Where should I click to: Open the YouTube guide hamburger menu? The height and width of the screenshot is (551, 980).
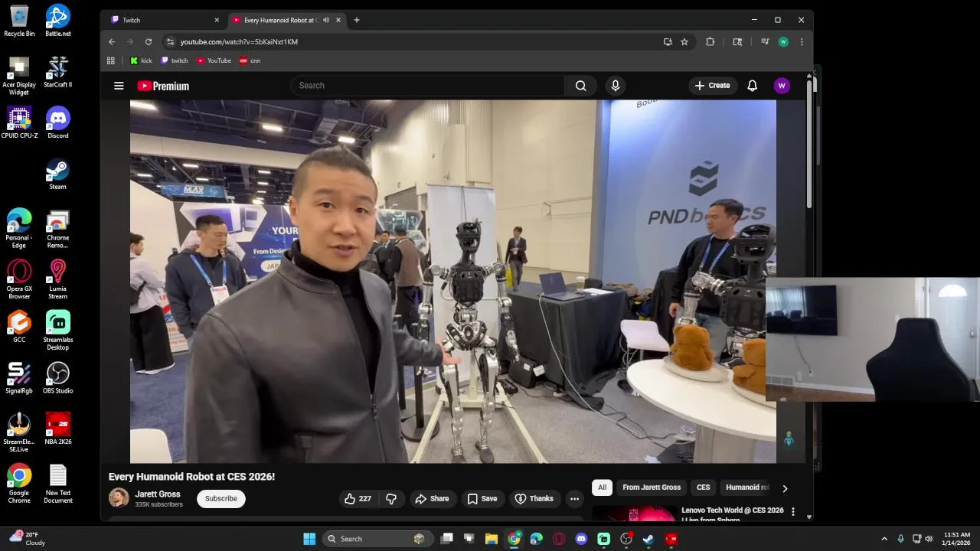pos(119,86)
